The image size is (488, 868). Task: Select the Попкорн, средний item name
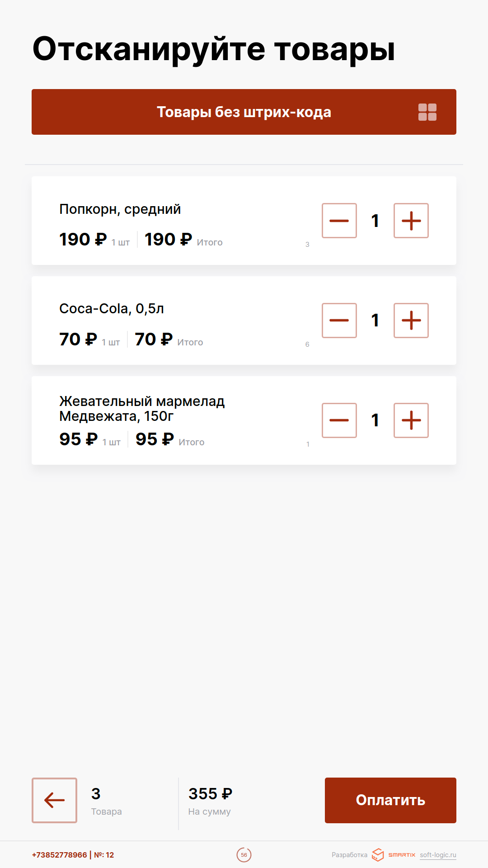pyautogui.click(x=120, y=209)
